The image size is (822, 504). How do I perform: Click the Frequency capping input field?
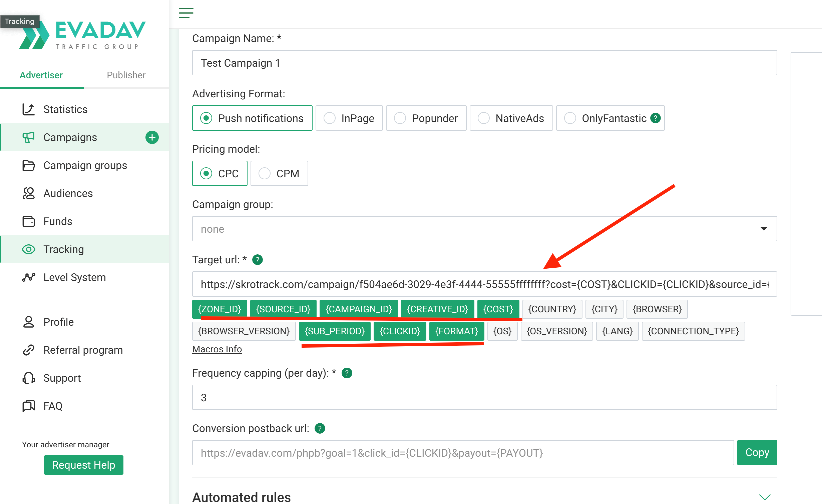pyautogui.click(x=484, y=397)
